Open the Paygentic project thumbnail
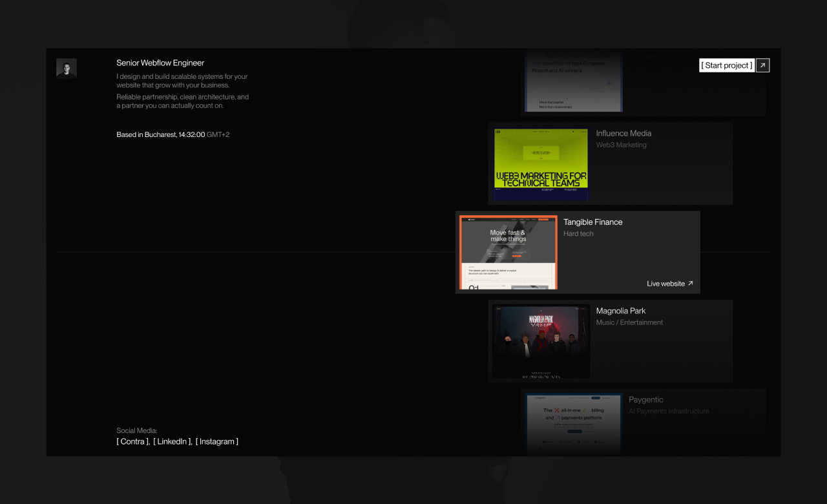This screenshot has width=827, height=504. [574, 423]
